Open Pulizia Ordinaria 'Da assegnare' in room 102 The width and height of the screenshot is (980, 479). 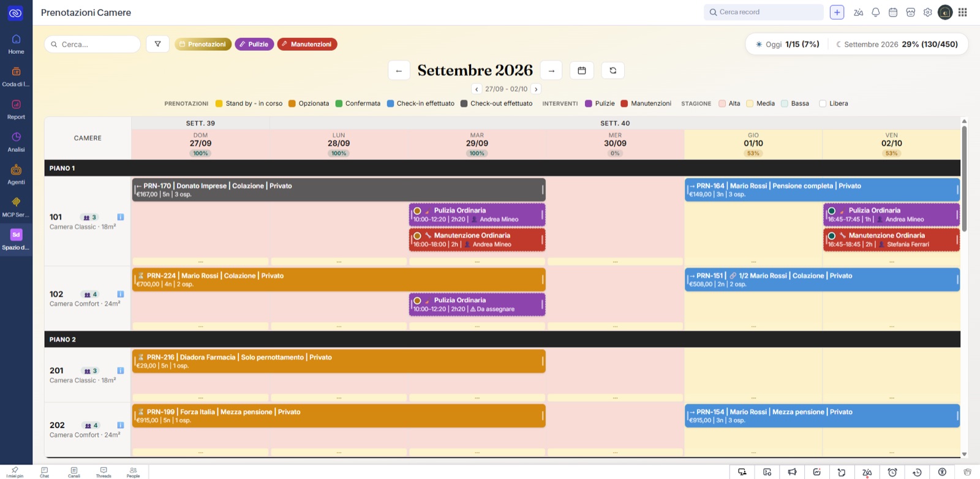pyautogui.click(x=477, y=304)
